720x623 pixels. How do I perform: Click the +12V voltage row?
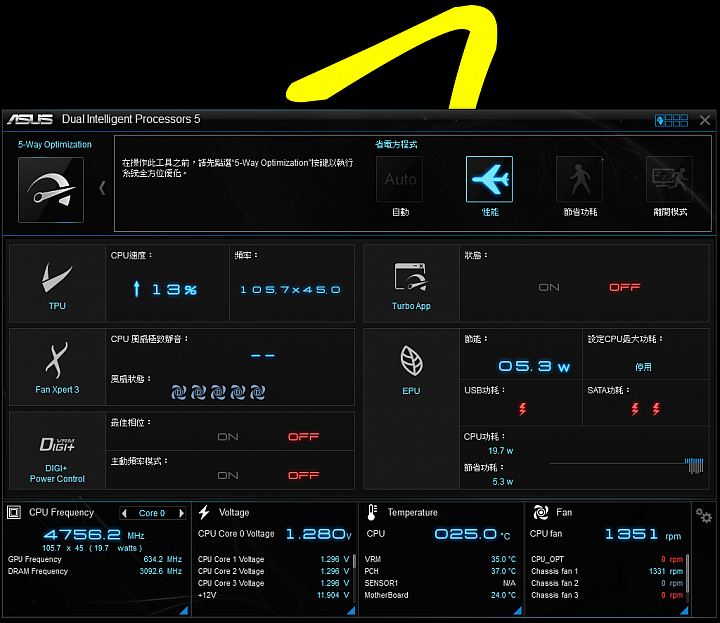274,595
